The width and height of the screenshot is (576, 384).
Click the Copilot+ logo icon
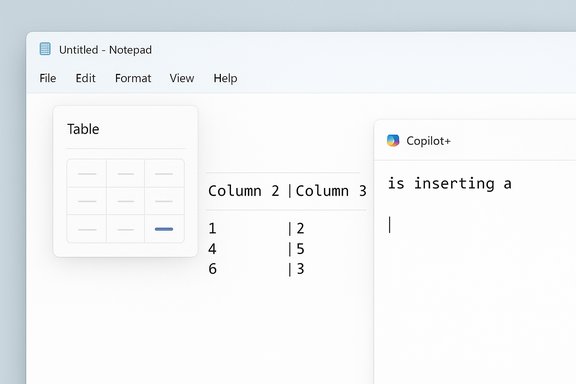pos(393,140)
